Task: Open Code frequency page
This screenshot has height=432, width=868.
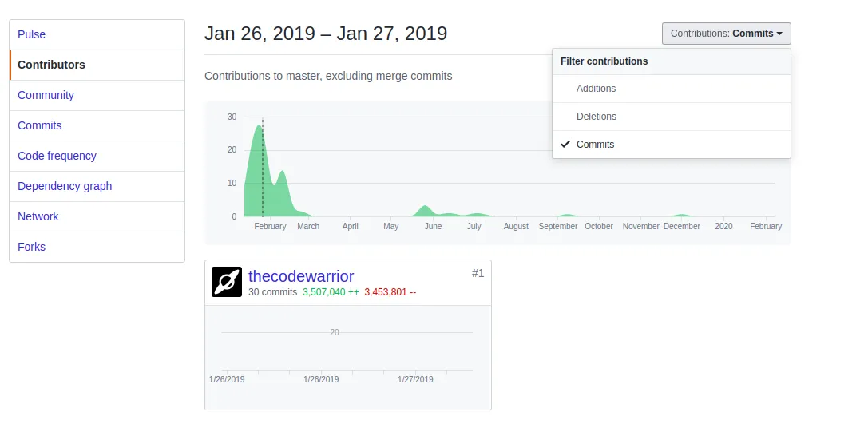Action: pos(57,156)
